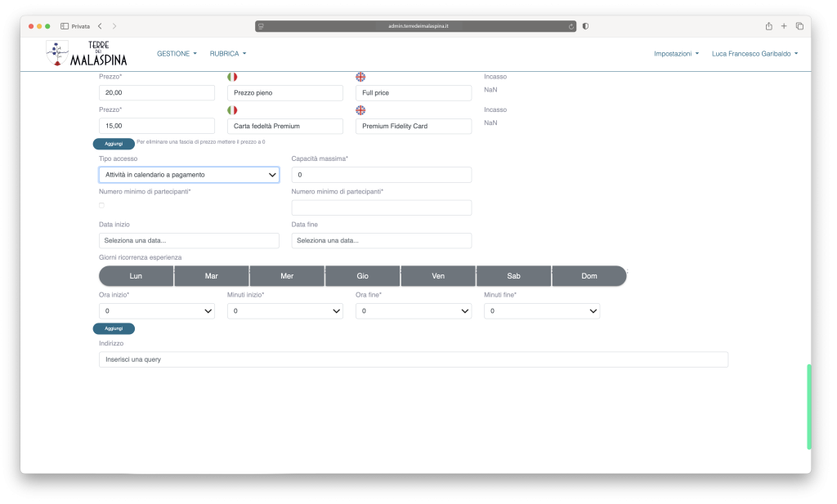Toggle the Sab recurrence day
837x504 pixels.
513,276
